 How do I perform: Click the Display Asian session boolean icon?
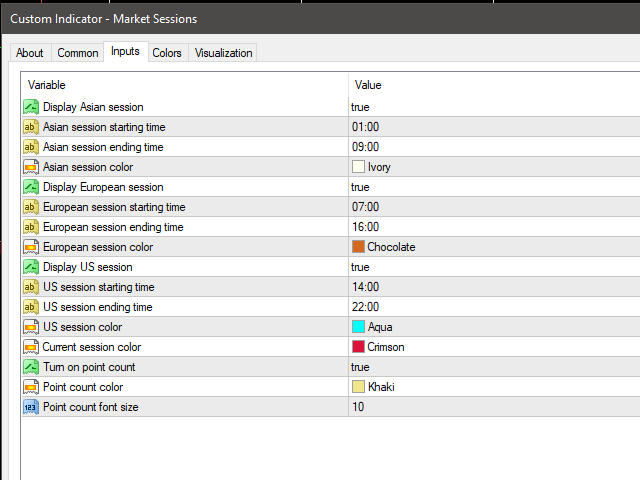click(31, 107)
